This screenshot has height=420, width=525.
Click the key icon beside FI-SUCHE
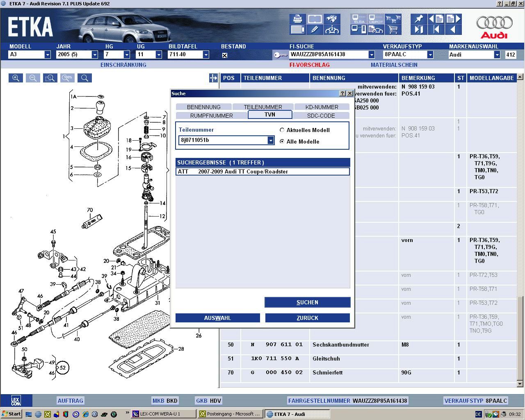click(x=280, y=55)
